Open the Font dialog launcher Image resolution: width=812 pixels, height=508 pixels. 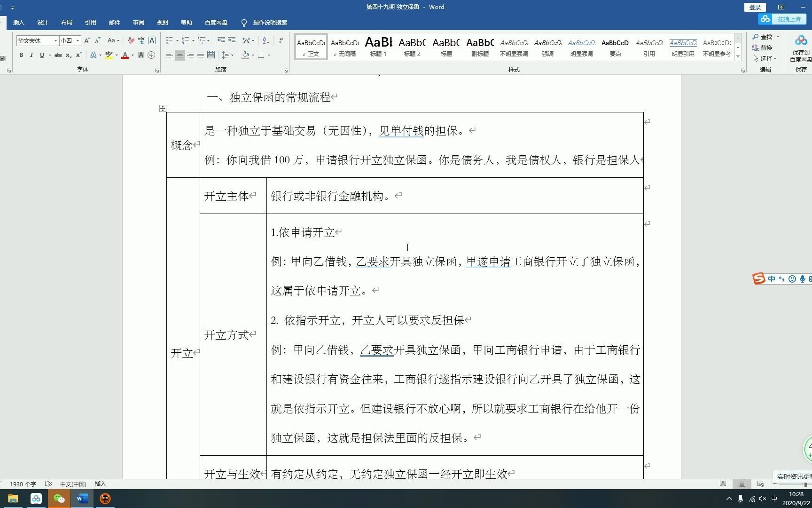point(157,71)
